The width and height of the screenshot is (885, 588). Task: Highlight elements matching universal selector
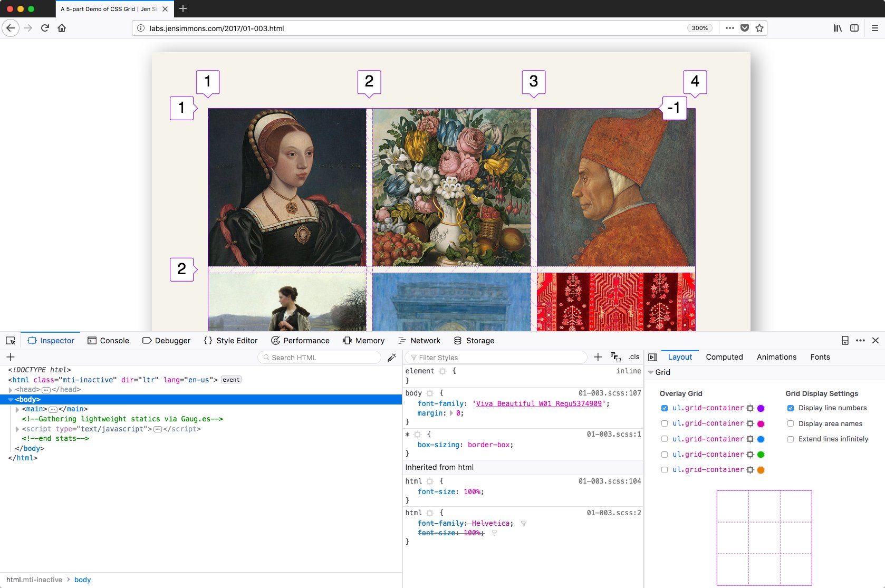417,435
